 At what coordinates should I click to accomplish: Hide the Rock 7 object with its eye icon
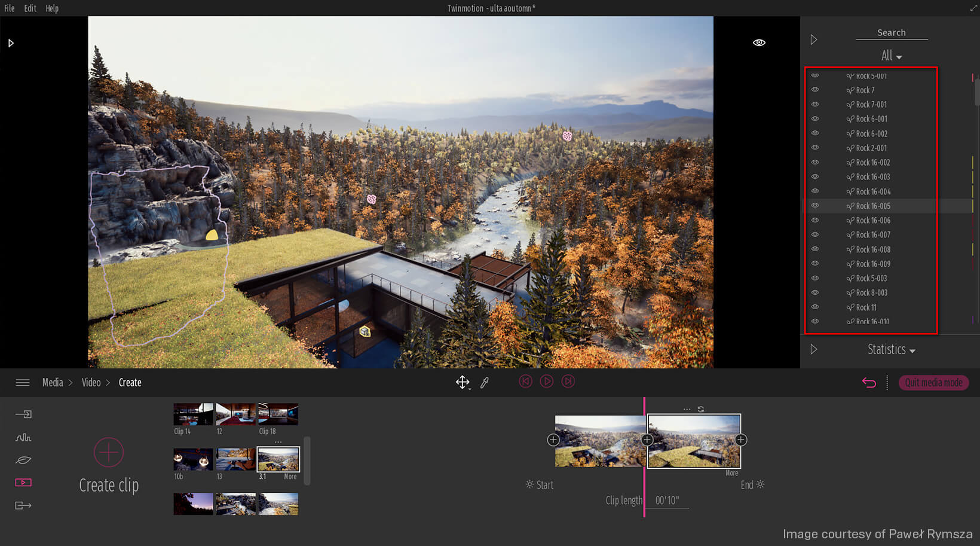(x=815, y=90)
